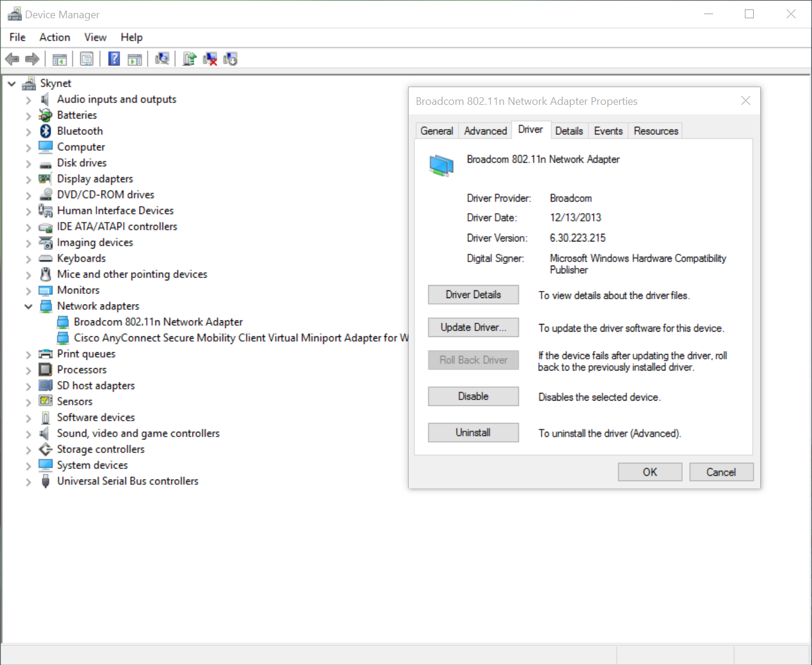Click the Keyboards icon in the tree
Image resolution: width=812 pixels, height=665 pixels.
(x=45, y=258)
